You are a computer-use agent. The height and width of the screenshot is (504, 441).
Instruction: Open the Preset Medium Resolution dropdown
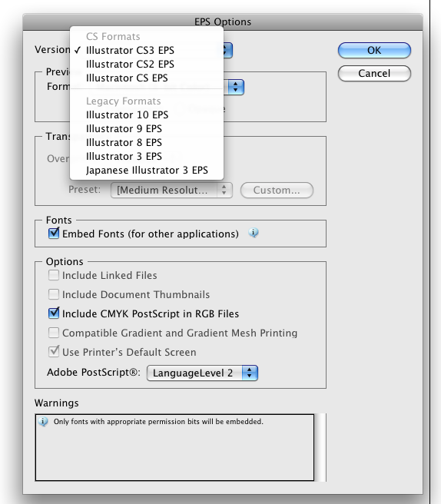[171, 190]
